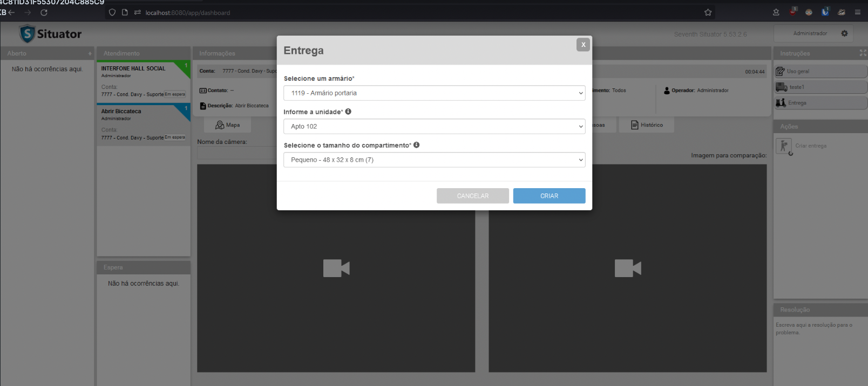Click the 'Criar entrega' action icon
Image resolution: width=868 pixels, height=386 pixels.
784,146
